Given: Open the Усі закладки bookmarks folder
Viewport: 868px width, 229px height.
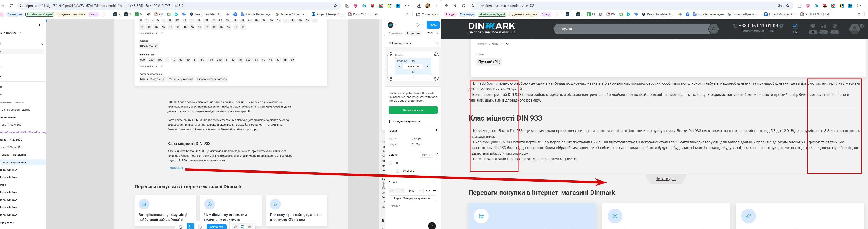Looking at the screenshot, I should click(x=427, y=15).
